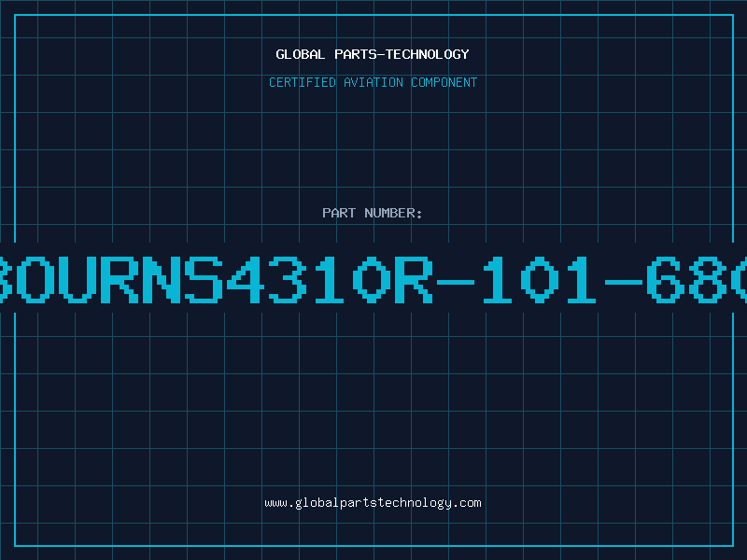Image resolution: width=747 pixels, height=560 pixels.
Task: Click the PART NUMBER: label
Action: [x=373, y=213]
